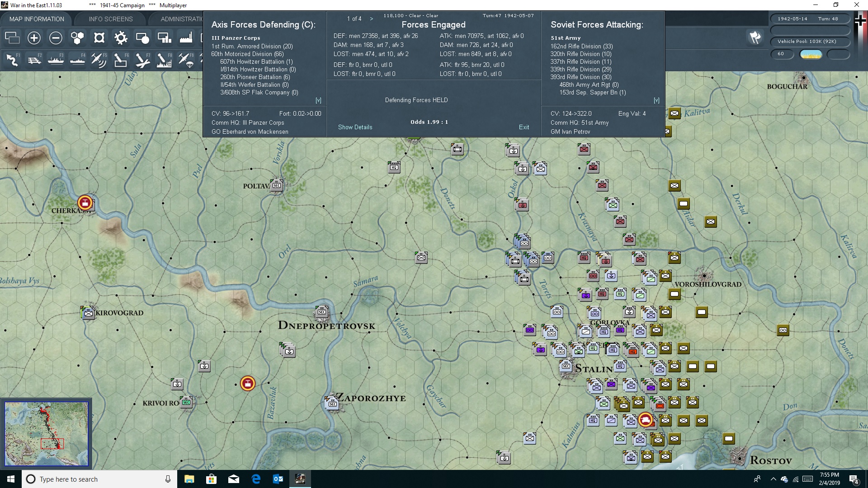The width and height of the screenshot is (868, 488).
Task: Expand the Axis defending forces list via [v]
Action: (318, 100)
